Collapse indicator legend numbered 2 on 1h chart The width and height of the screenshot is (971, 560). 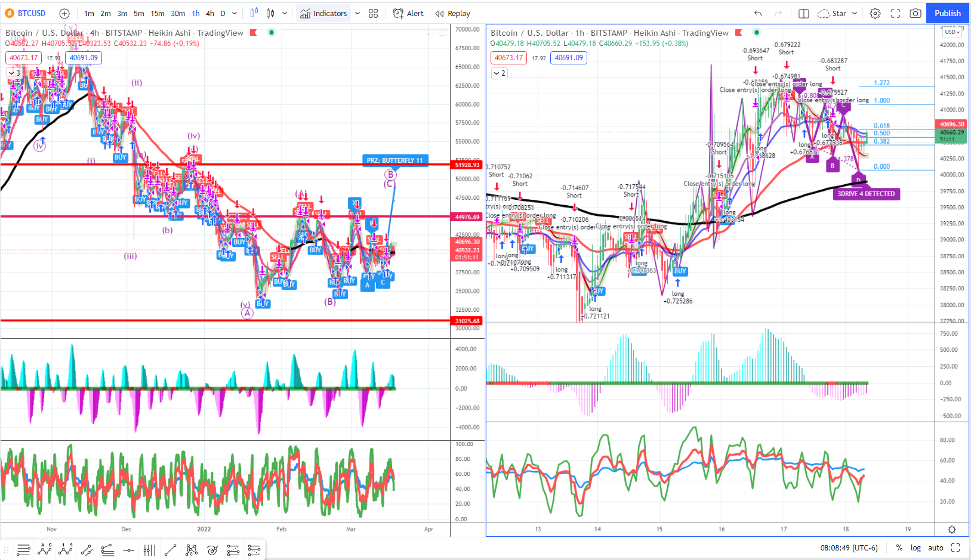point(500,73)
